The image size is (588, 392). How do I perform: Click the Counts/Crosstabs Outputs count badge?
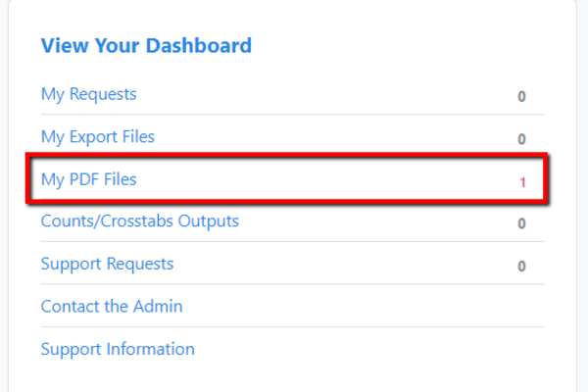tap(521, 223)
